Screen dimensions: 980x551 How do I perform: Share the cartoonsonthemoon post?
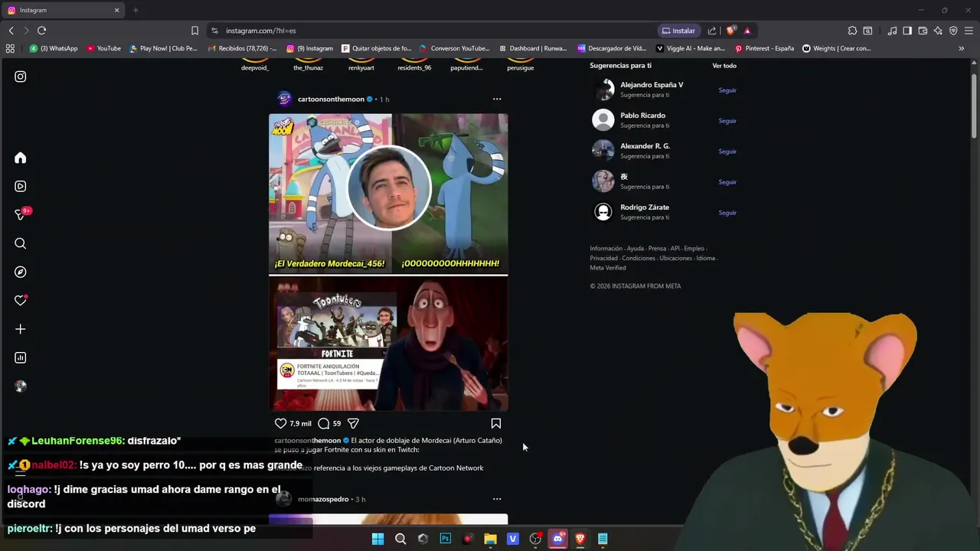point(353,423)
